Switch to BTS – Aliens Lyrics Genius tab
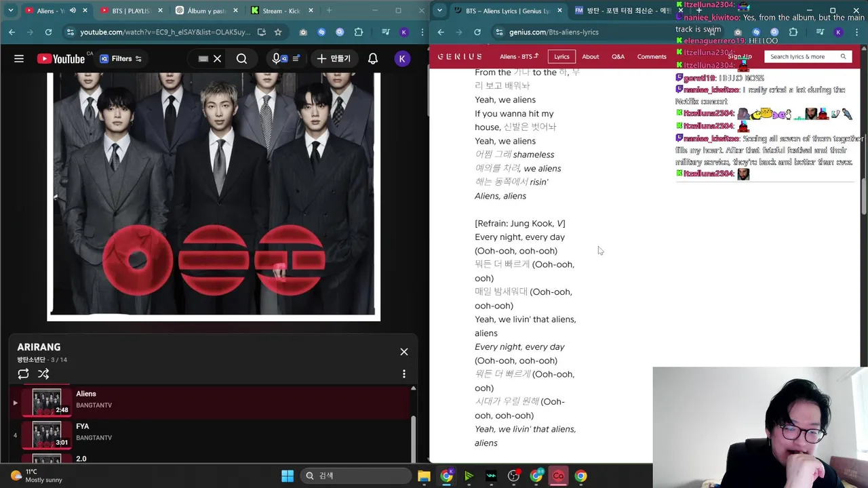Viewport: 868px width, 488px height. click(x=509, y=11)
